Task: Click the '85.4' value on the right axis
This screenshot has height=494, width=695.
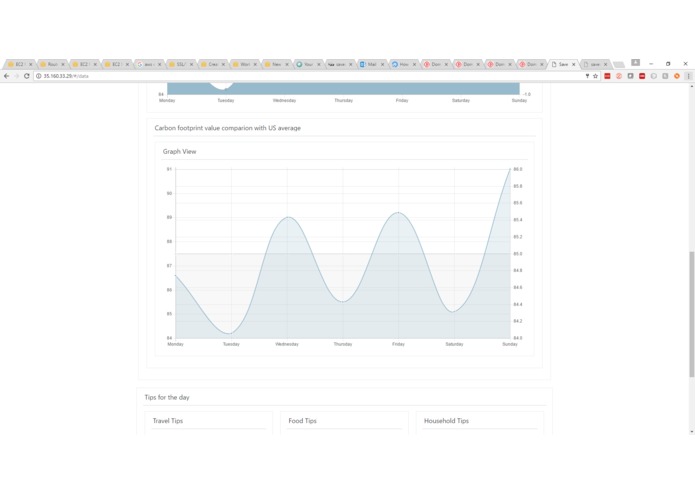Action: tap(518, 220)
